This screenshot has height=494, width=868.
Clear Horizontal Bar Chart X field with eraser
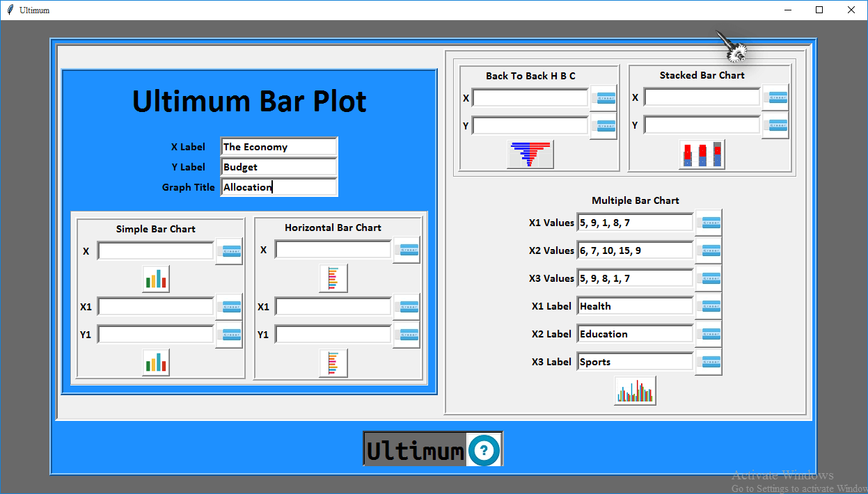(407, 250)
